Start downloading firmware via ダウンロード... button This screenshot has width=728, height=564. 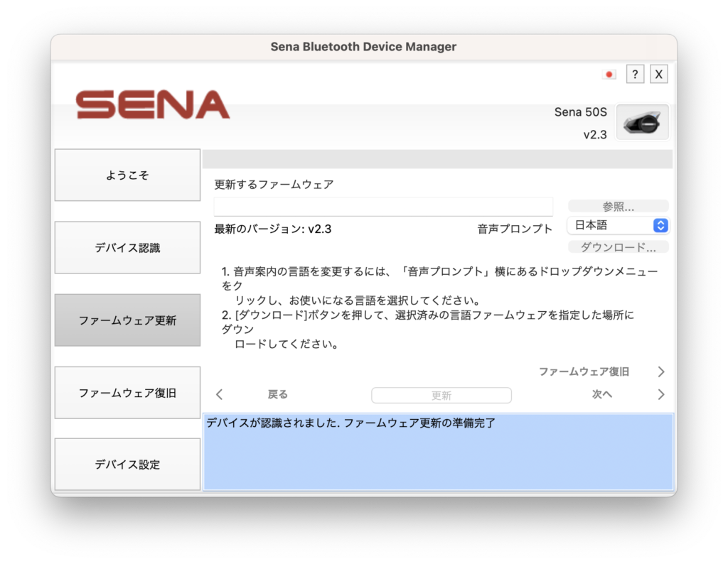pyautogui.click(x=618, y=246)
